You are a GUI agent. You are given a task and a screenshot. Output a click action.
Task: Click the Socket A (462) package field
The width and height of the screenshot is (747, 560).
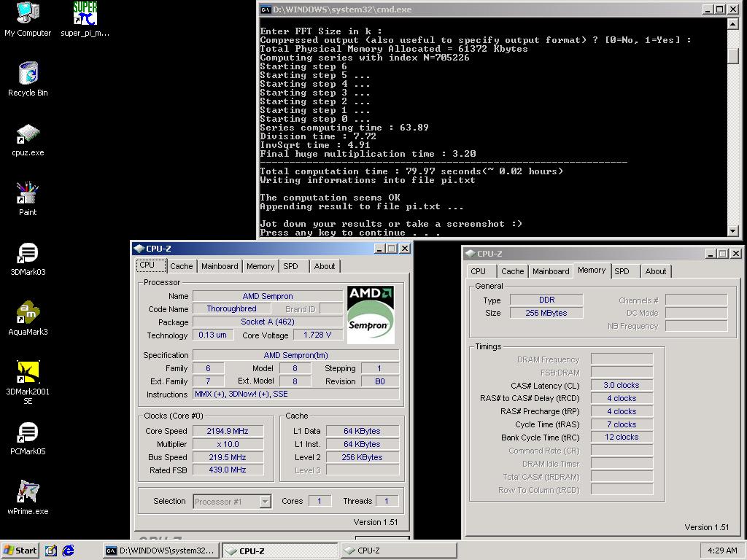[x=267, y=322]
